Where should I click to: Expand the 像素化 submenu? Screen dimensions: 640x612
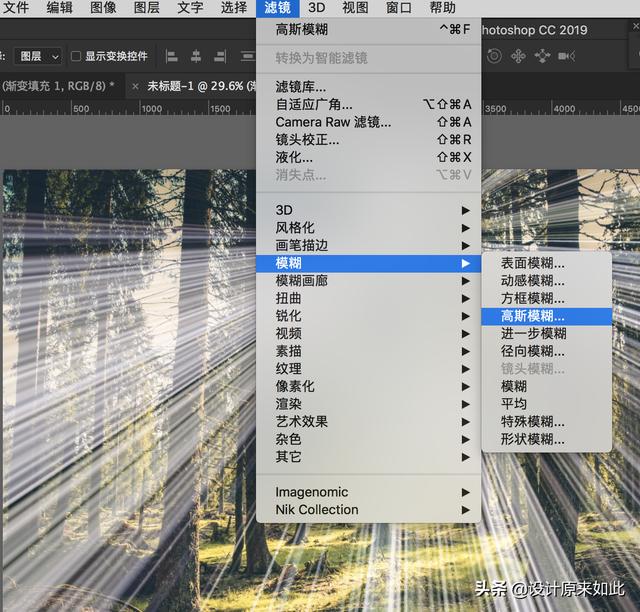(369, 386)
